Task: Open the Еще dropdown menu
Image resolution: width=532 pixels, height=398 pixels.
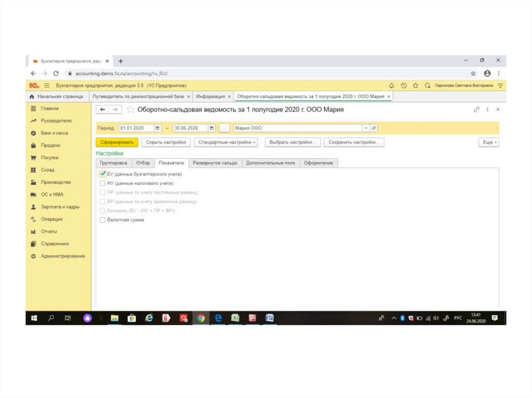Action: point(489,142)
